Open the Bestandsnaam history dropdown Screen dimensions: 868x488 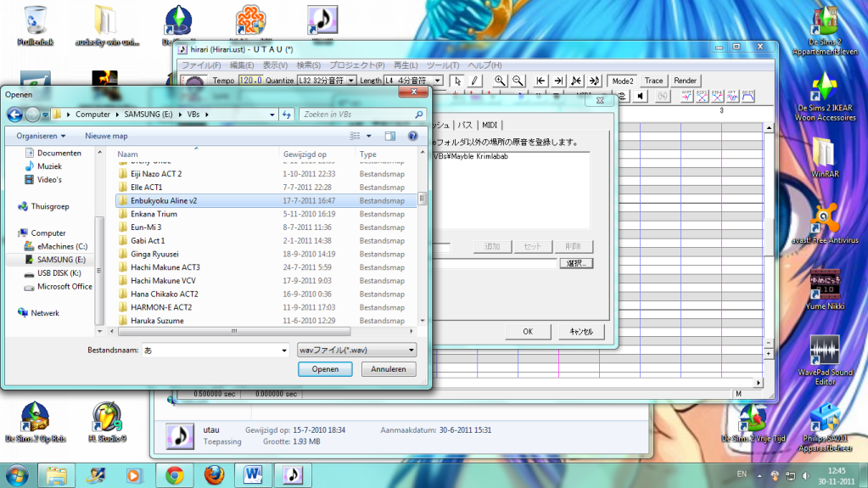point(284,350)
